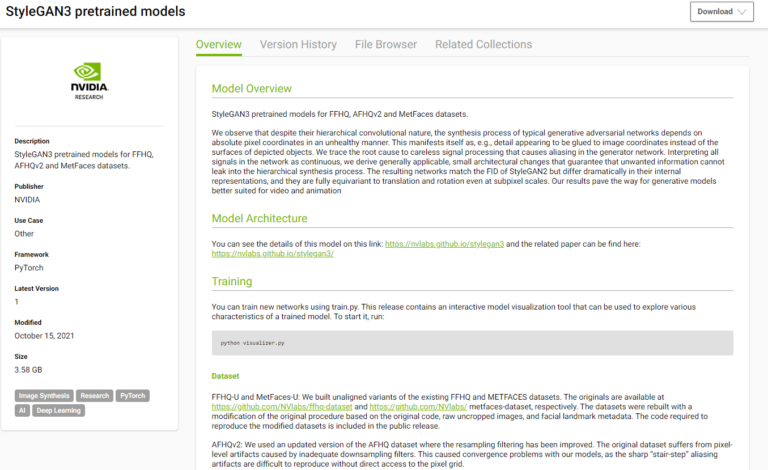Click the Image Synthesis tag

pyautogui.click(x=43, y=396)
